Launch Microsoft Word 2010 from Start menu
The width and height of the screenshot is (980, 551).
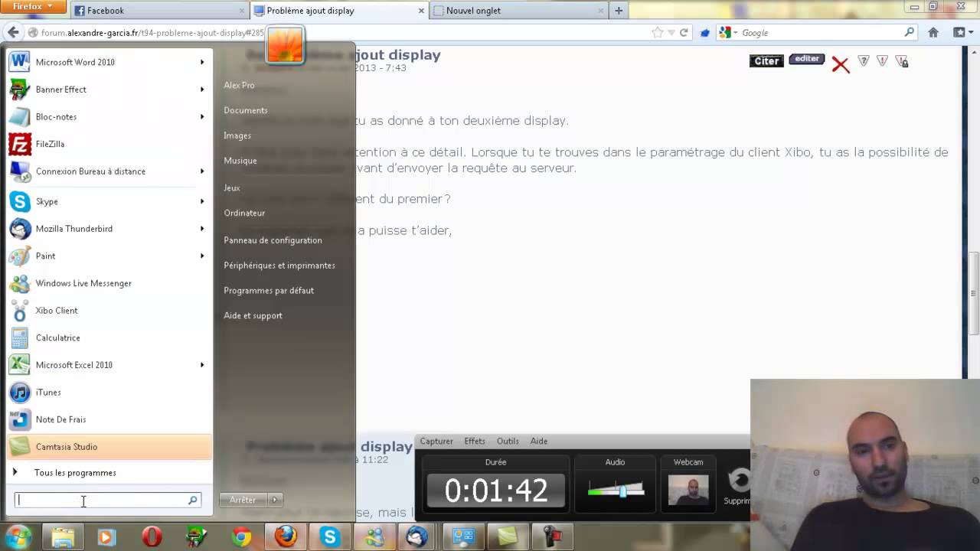click(109, 62)
